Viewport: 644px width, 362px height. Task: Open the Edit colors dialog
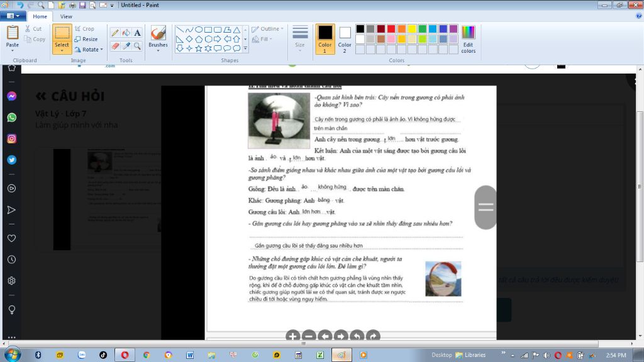point(468,40)
